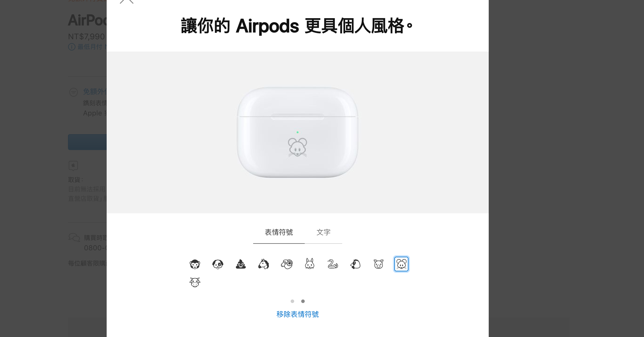644x337 pixels.
Task: Pick the snake emoji
Action: click(333, 264)
